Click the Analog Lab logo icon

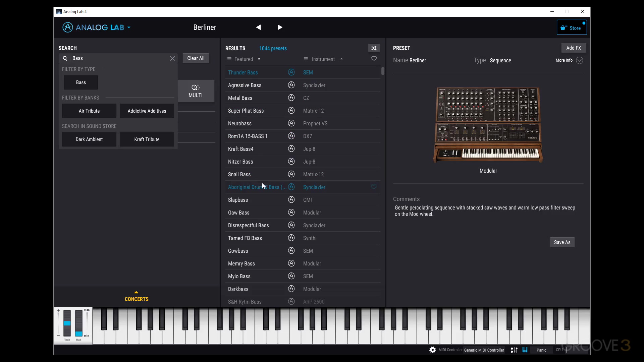[67, 27]
